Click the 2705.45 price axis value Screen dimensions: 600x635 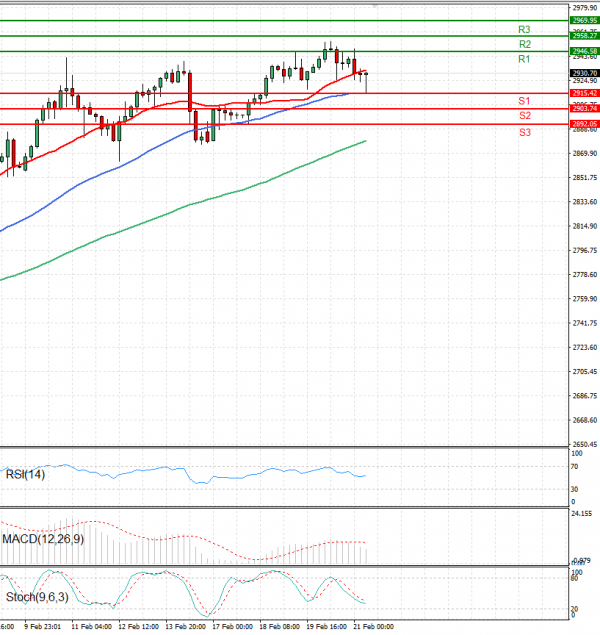[x=585, y=371]
